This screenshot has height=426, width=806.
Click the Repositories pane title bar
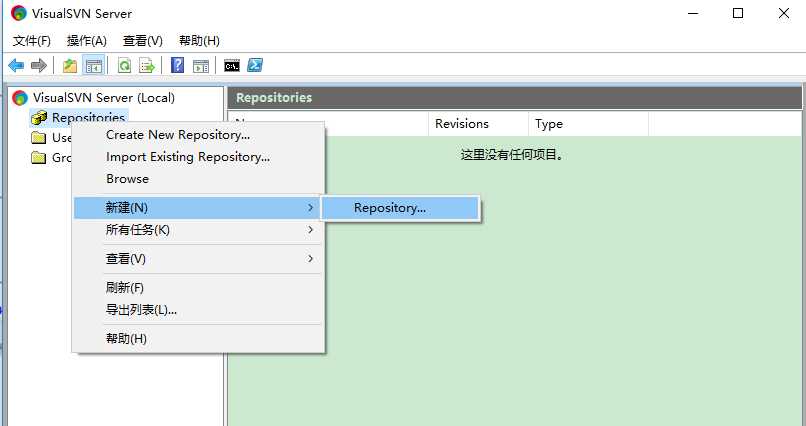515,98
